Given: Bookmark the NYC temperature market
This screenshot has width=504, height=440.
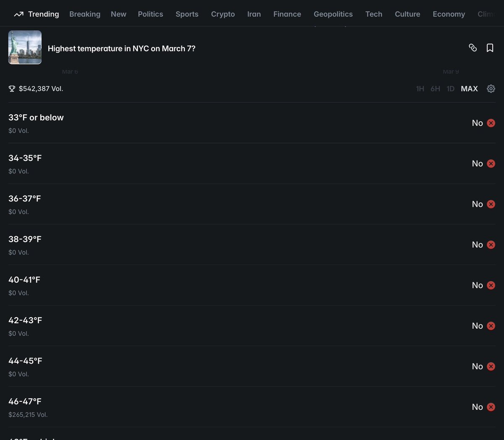Looking at the screenshot, I should (x=490, y=48).
